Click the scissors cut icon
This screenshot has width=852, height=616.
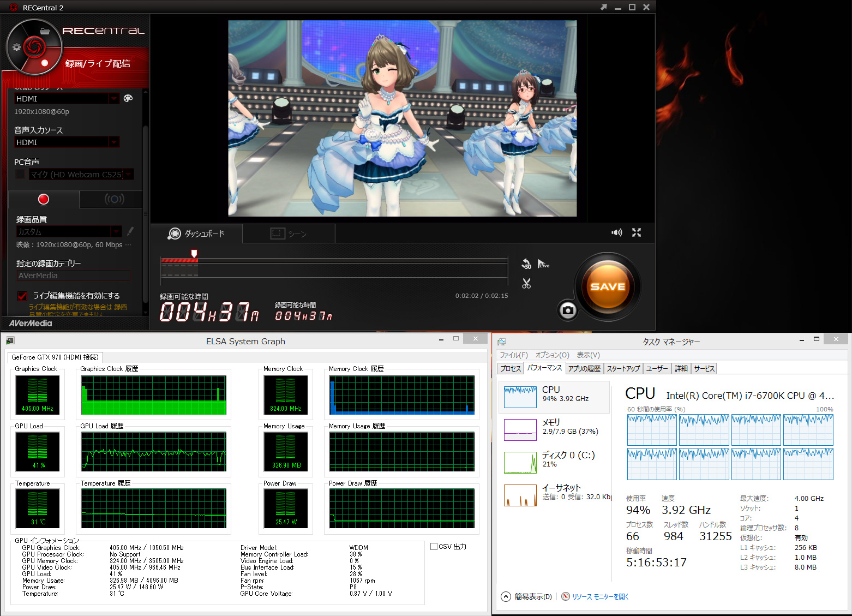(x=526, y=283)
